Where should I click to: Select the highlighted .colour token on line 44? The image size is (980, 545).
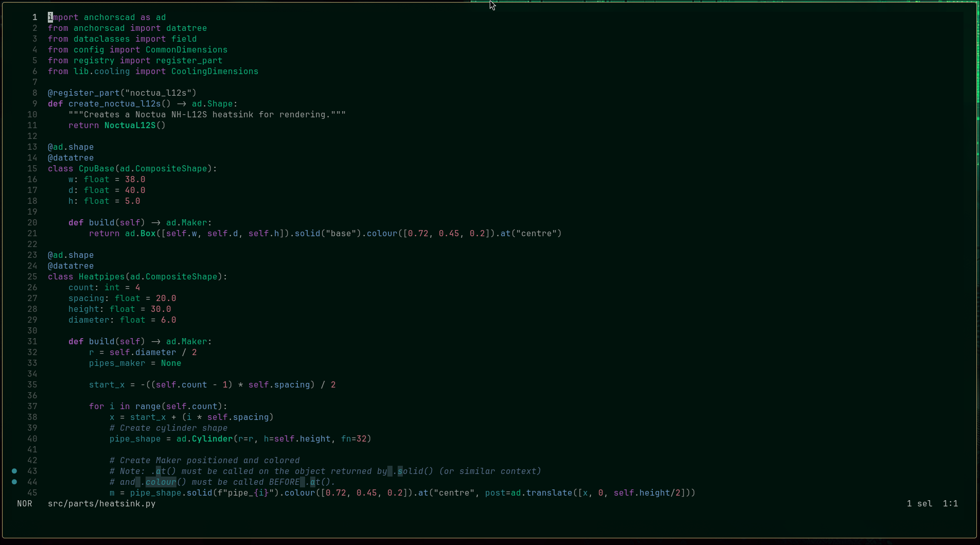[161, 482]
